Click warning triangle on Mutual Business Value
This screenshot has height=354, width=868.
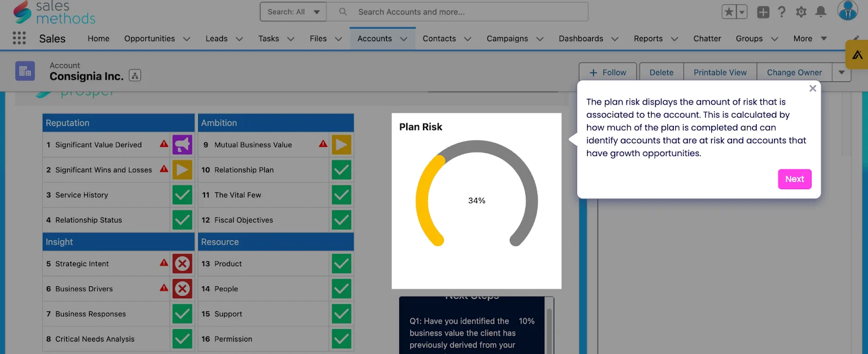[x=323, y=144]
